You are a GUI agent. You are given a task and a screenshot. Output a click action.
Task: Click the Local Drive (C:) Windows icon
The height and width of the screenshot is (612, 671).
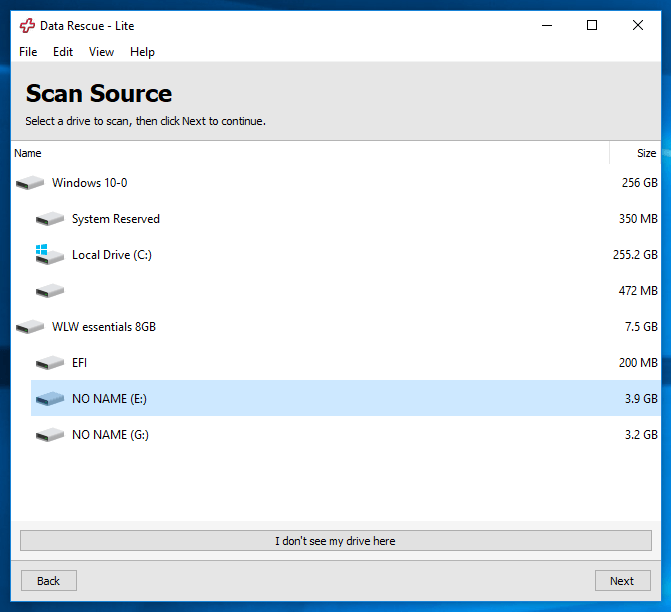[49, 255]
